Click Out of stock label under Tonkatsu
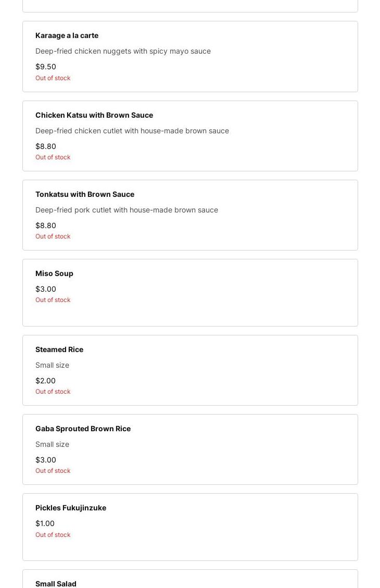380x588 pixels. (x=53, y=236)
